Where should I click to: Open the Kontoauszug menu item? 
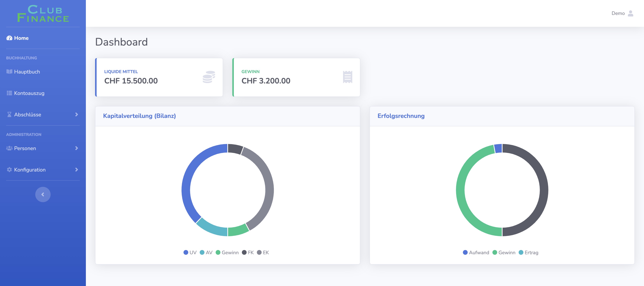click(x=29, y=93)
